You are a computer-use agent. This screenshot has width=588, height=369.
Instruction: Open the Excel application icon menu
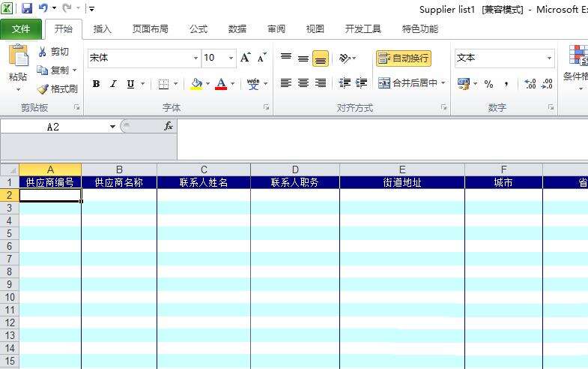tap(7, 8)
